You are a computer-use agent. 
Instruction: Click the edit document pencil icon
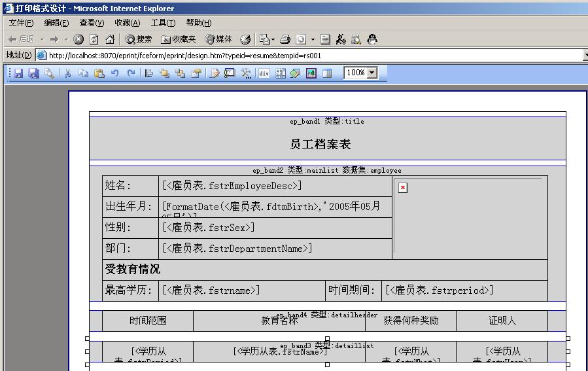[x=215, y=73]
